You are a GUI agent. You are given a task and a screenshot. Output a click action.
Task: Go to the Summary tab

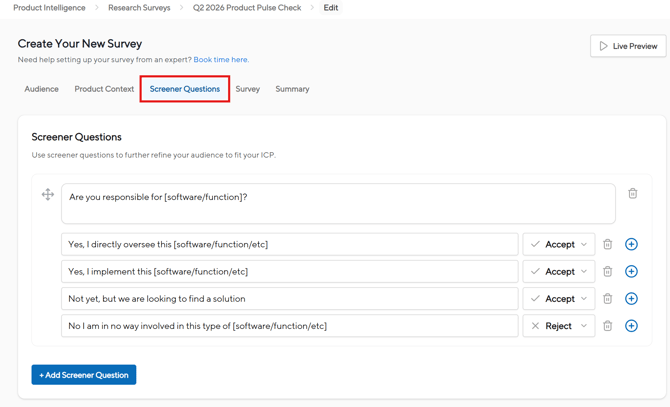(x=292, y=89)
